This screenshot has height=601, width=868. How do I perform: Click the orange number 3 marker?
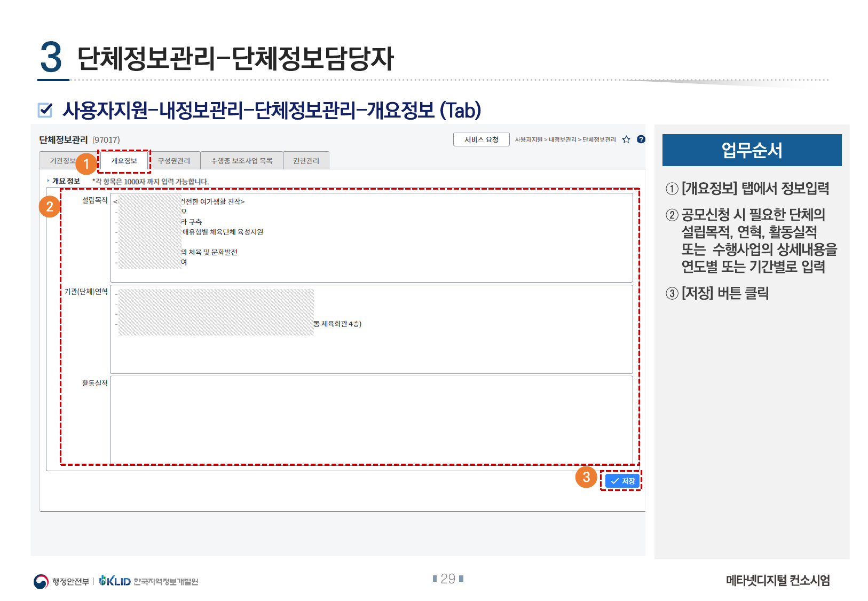click(x=586, y=477)
